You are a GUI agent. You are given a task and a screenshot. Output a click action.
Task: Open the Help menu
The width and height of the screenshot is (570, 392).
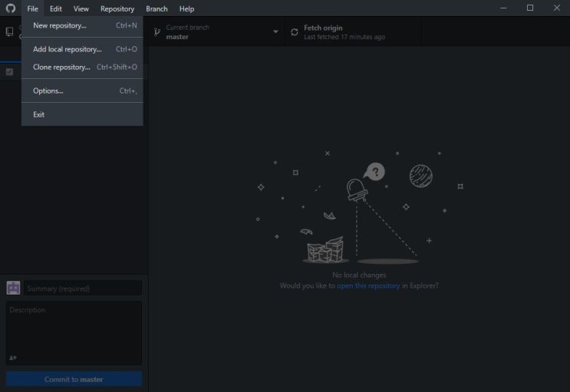coord(186,8)
